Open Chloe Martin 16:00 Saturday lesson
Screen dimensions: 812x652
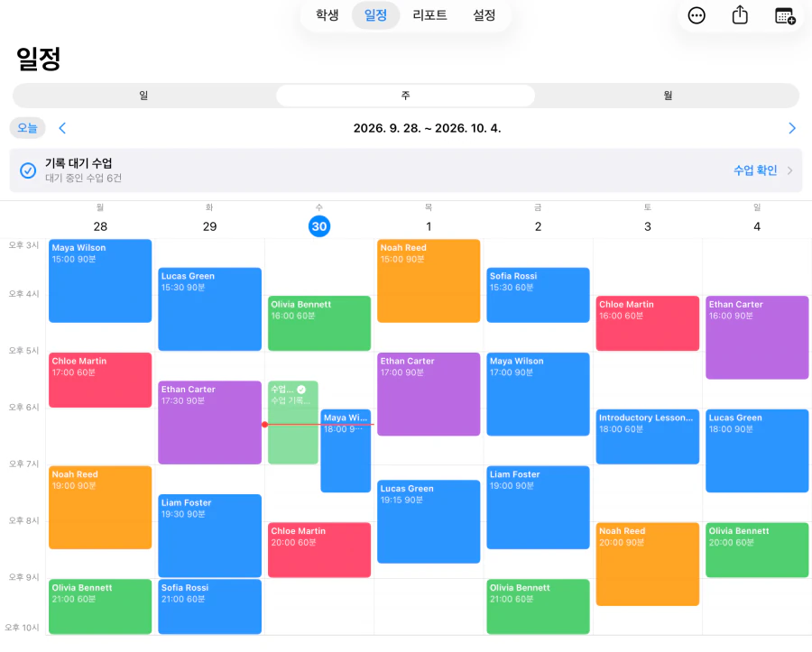tap(647, 324)
